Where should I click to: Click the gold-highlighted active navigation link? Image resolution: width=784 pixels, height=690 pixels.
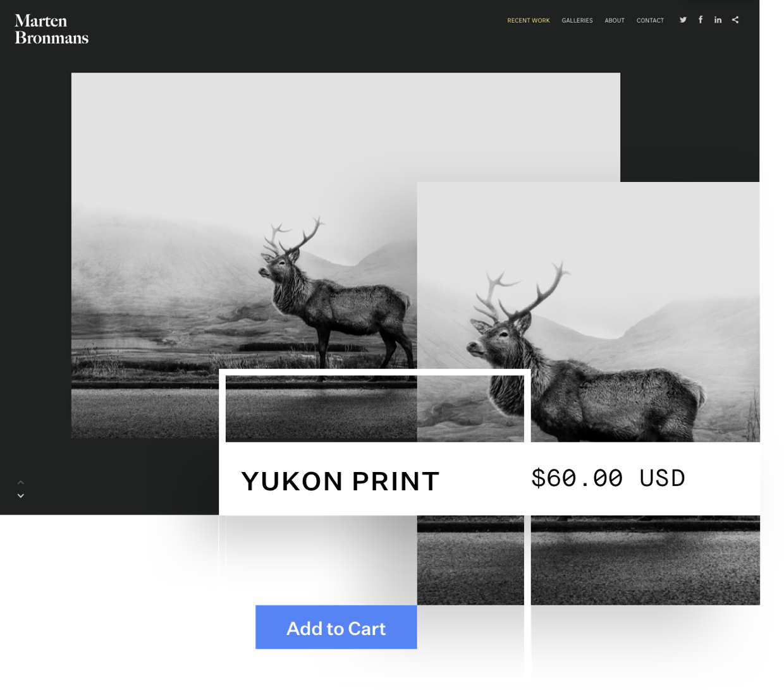click(529, 20)
